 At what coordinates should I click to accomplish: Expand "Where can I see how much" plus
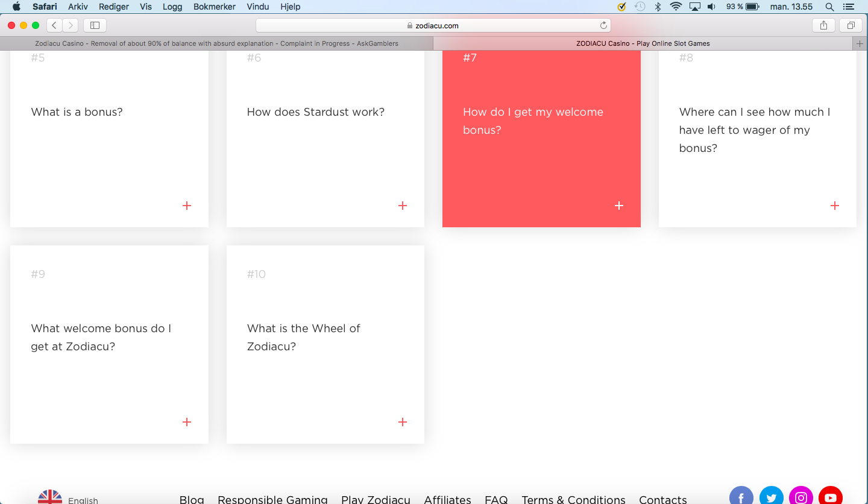[835, 206]
